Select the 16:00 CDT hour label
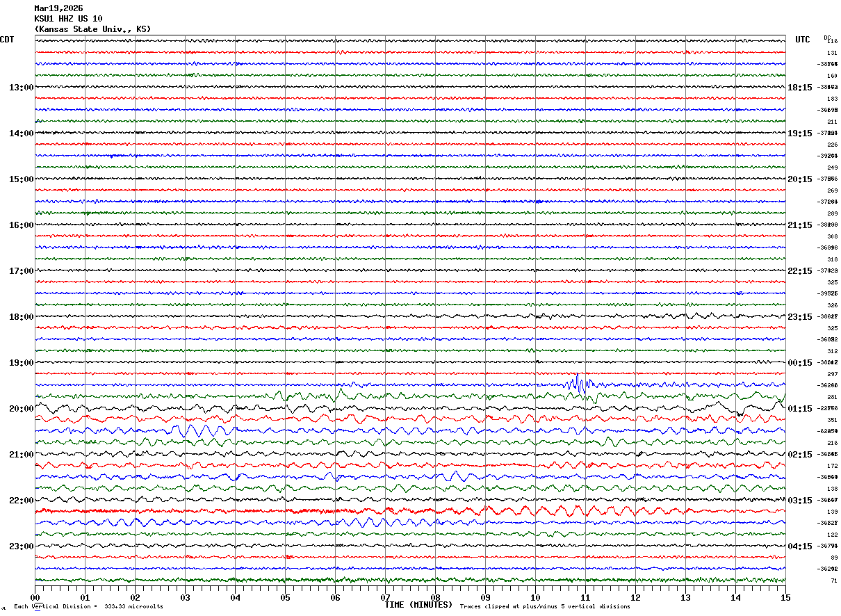 (21, 225)
